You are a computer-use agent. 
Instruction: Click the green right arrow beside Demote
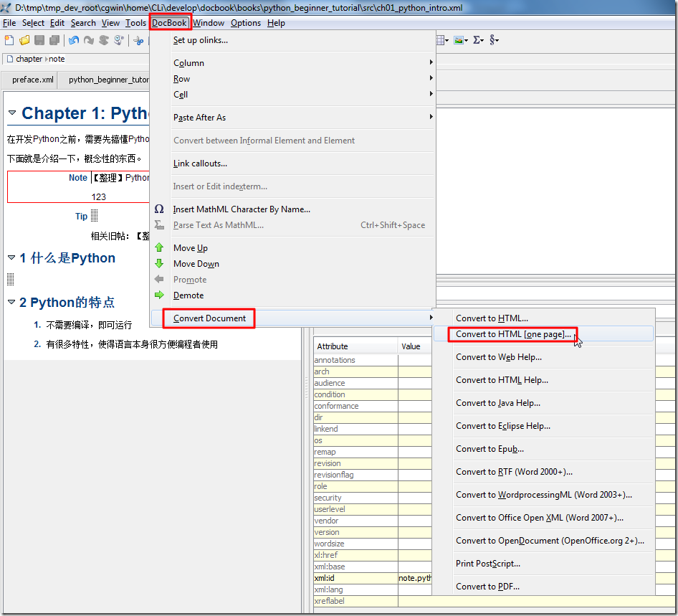pyautogui.click(x=159, y=295)
